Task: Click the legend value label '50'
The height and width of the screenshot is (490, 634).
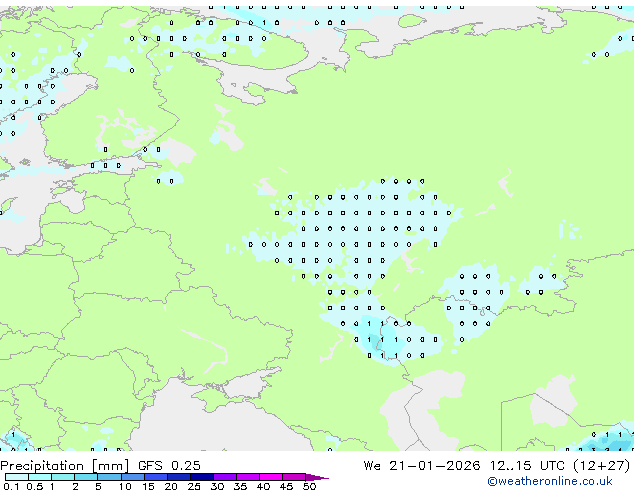Action: 309,486
